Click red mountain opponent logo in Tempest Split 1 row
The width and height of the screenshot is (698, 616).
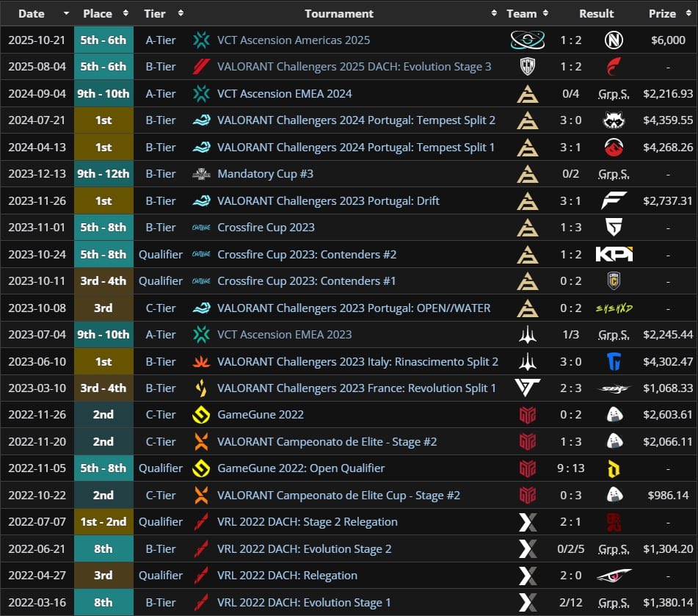point(614,148)
